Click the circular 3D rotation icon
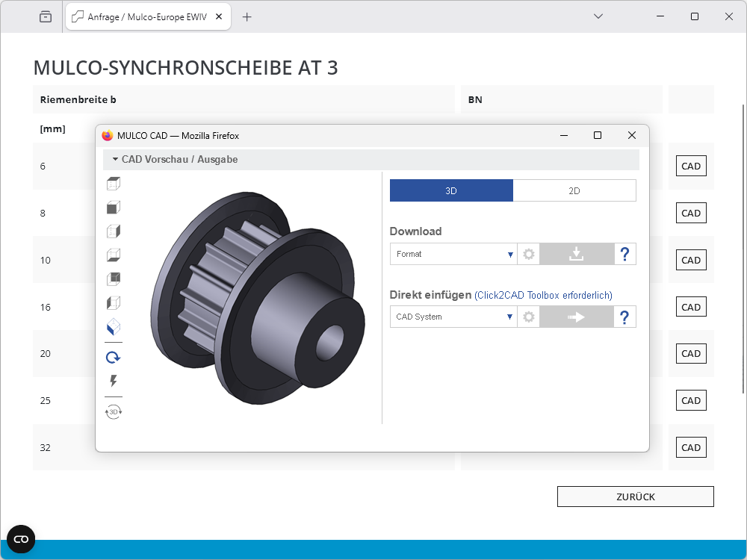The image size is (747, 560). coord(114,411)
